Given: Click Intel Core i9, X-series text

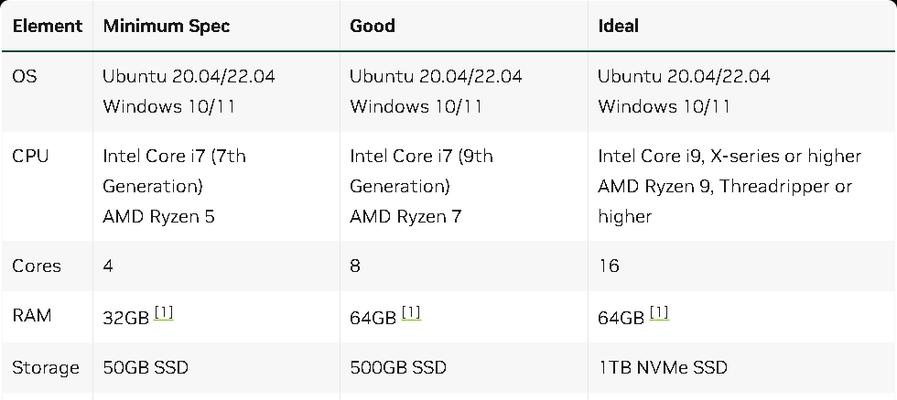Looking at the screenshot, I should point(679,156).
